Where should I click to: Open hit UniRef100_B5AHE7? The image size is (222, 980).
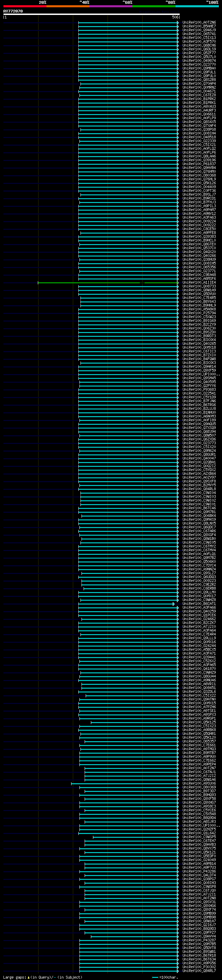pos(199,26)
